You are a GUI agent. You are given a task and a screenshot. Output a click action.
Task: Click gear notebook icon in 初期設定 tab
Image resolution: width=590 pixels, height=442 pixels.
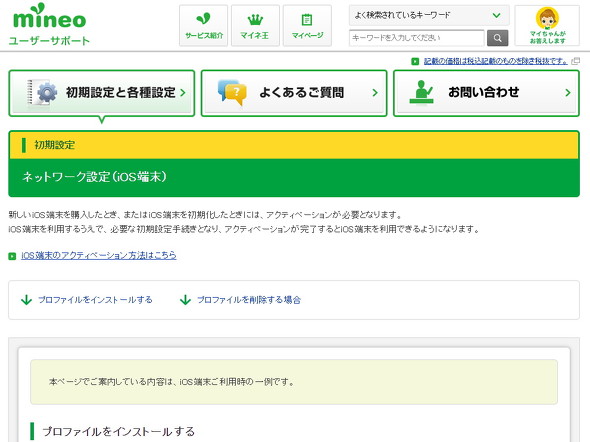(41, 93)
